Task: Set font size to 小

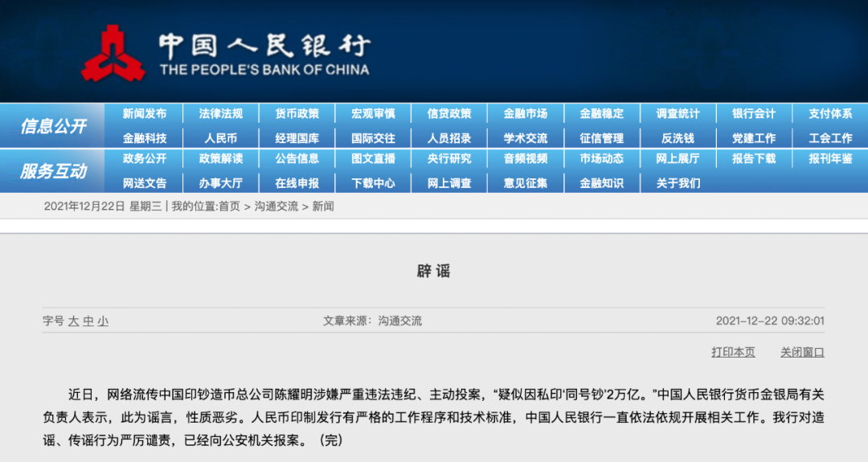Action: pyautogui.click(x=103, y=321)
